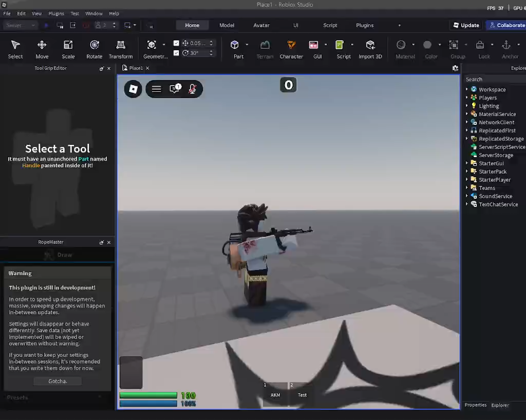The height and width of the screenshot is (420, 526).
Task: Expand the Workspace tree item
Action: [466, 89]
